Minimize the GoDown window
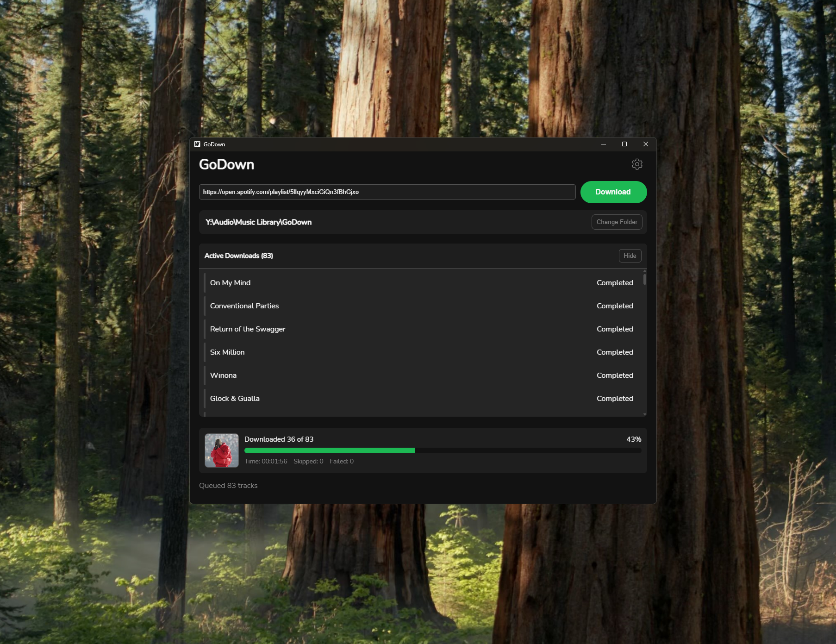Image resolution: width=836 pixels, height=644 pixels. tap(603, 144)
